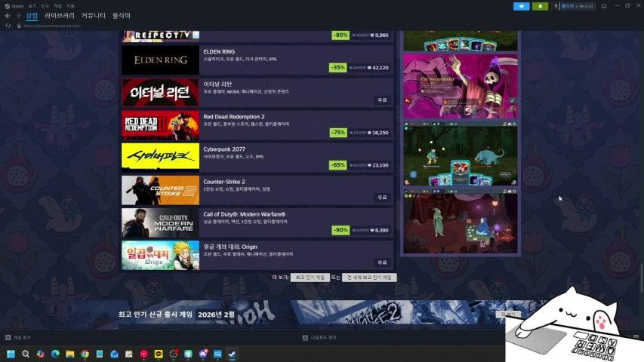This screenshot has height=362, width=644.
Task: Open the account wallet dropdown
Action: tap(578, 6)
